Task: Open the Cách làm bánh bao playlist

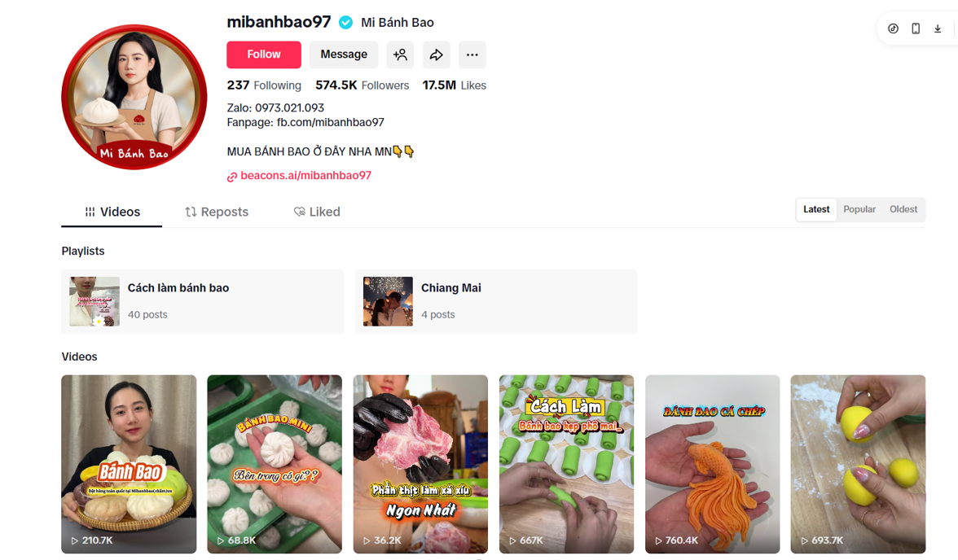Action: [x=202, y=302]
